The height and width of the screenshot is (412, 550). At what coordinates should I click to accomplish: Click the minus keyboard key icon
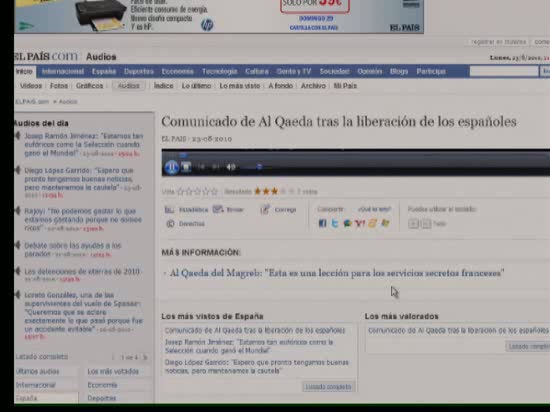tap(426, 224)
